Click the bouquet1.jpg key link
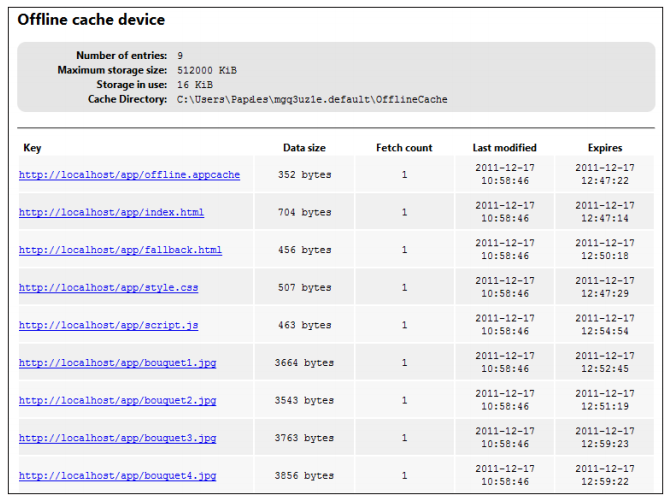 [117, 363]
